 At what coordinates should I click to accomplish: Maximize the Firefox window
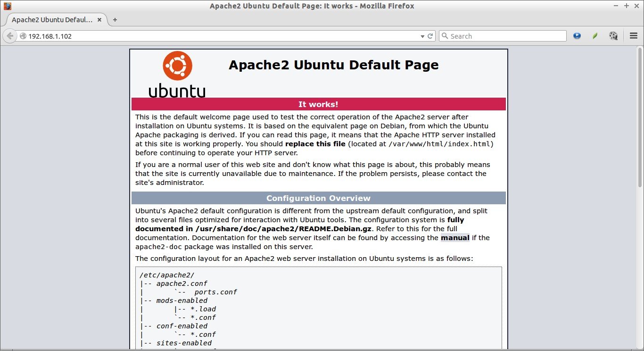[x=627, y=6]
